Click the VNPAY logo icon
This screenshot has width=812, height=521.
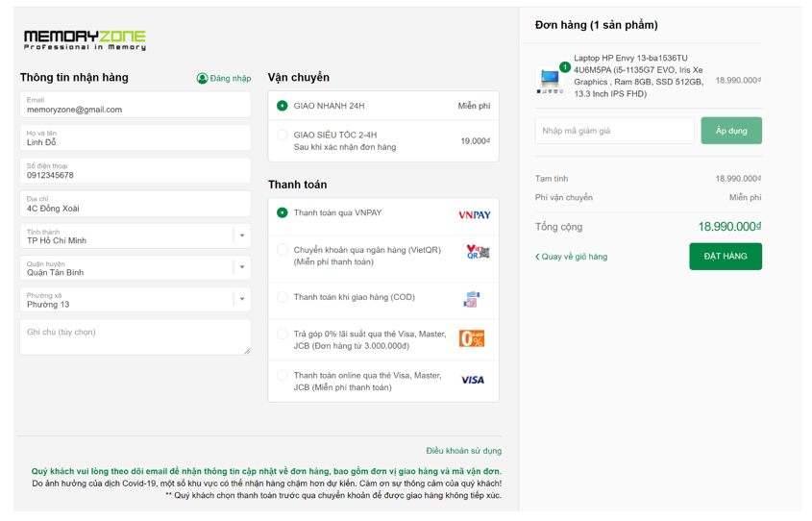coord(474,214)
